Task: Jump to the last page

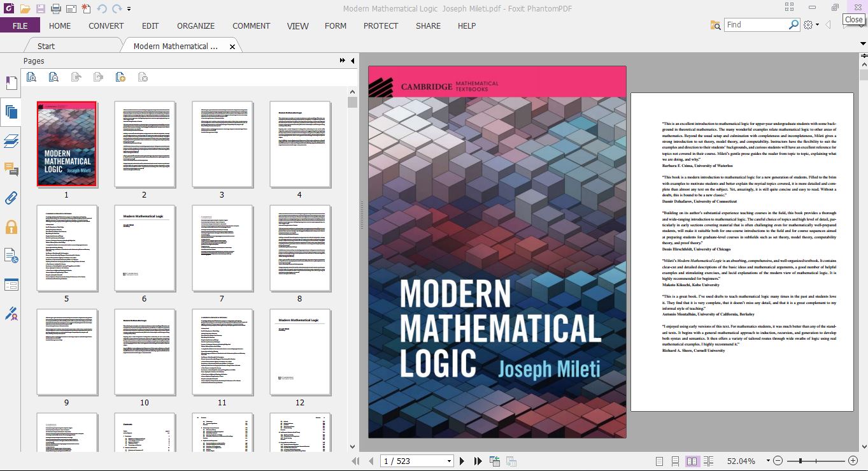Action: tap(476, 461)
